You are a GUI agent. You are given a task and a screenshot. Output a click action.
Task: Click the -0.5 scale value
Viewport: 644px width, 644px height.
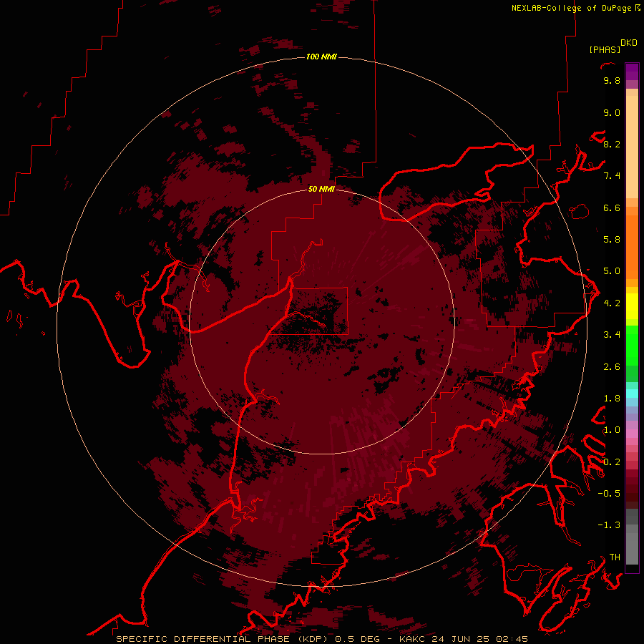point(609,494)
